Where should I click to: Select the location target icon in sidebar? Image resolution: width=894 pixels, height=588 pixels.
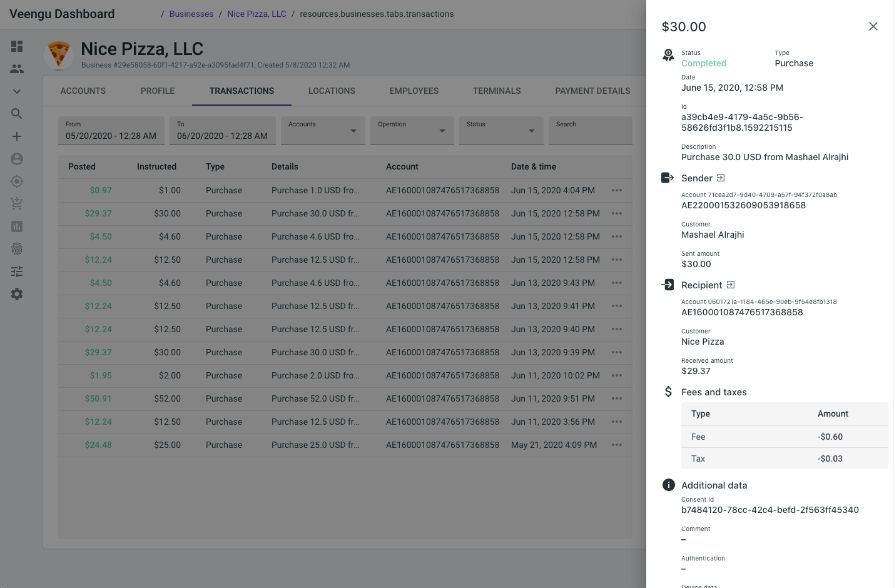pyautogui.click(x=17, y=181)
